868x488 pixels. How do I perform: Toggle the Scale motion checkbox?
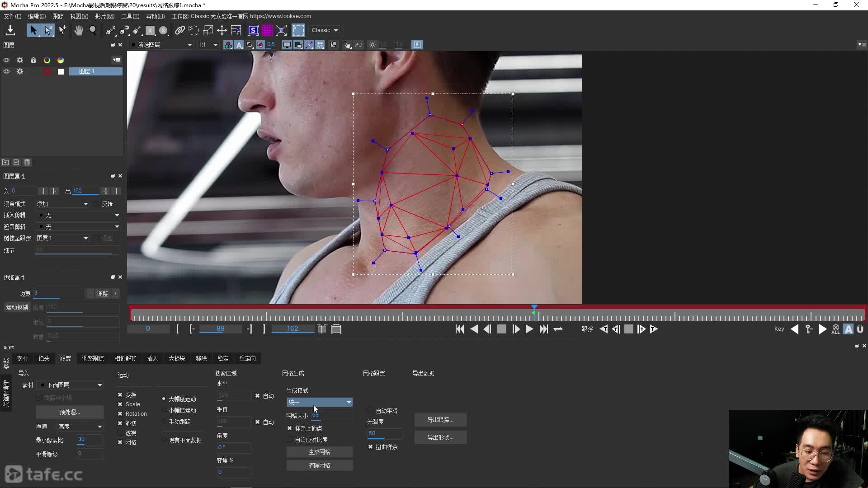(x=120, y=404)
